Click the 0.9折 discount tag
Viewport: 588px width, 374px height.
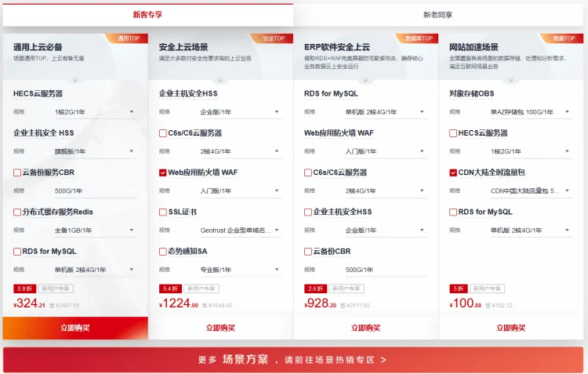[24, 288]
